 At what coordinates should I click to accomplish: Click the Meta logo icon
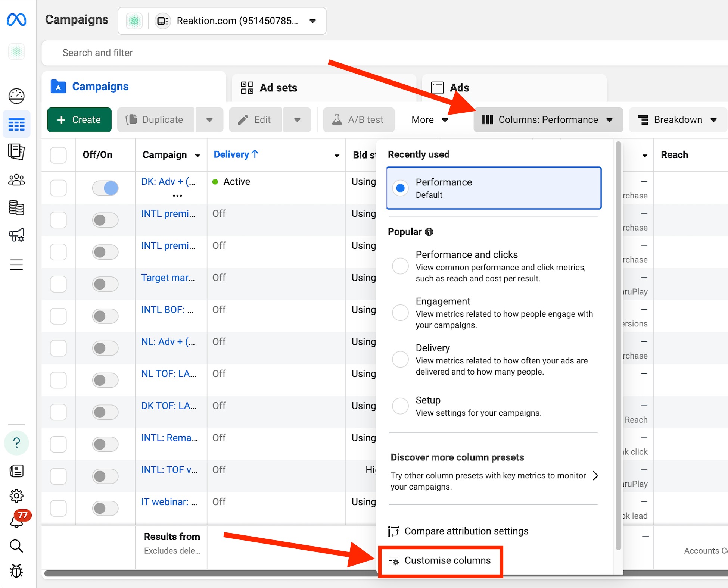(16, 20)
